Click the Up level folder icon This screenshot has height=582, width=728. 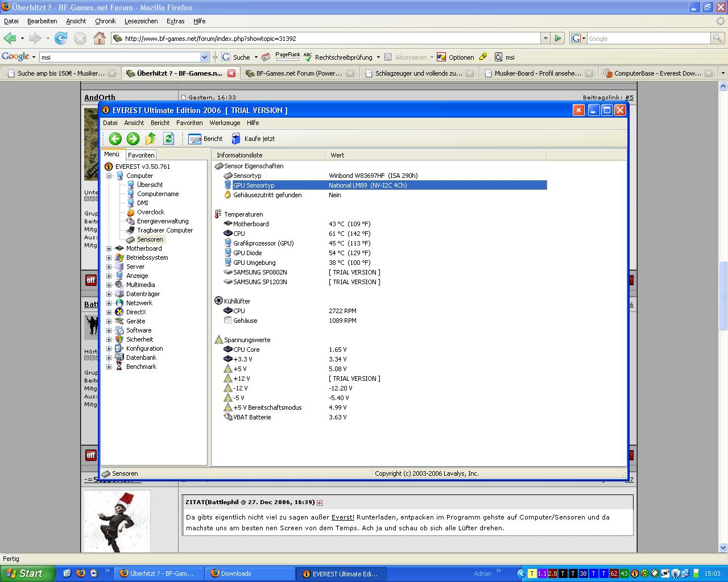click(x=151, y=139)
